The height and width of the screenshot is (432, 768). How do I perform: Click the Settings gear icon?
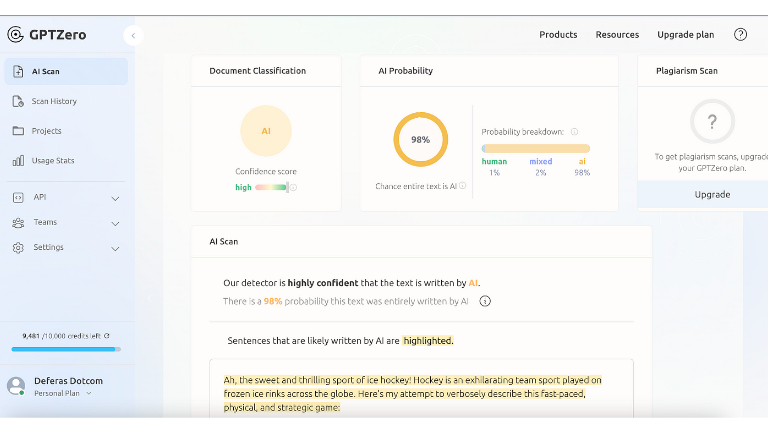pos(18,248)
